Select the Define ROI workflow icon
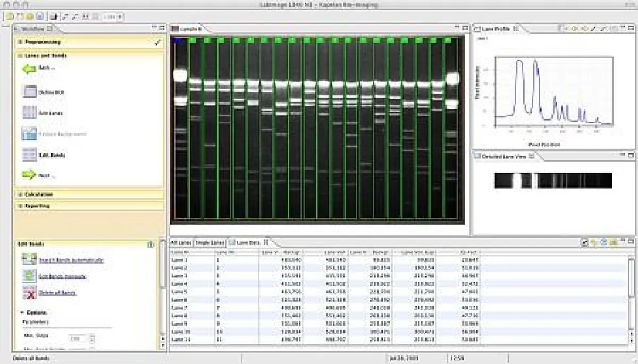Image resolution: width=638 pixels, height=364 pixels. (x=29, y=91)
